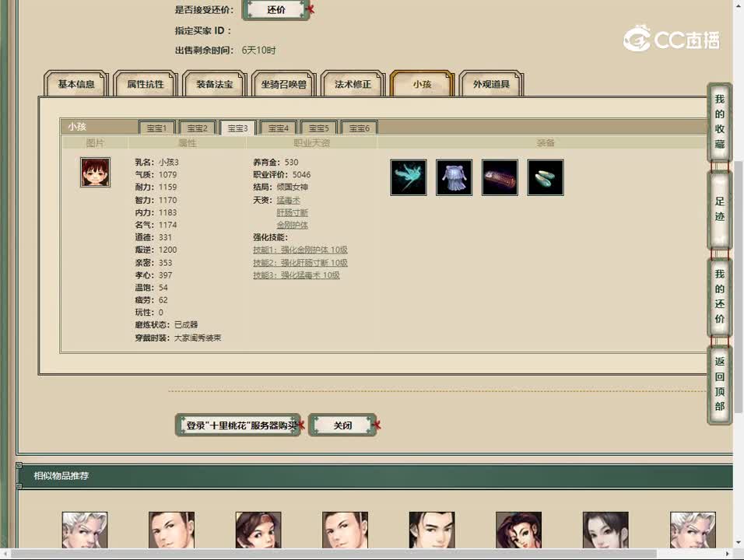The image size is (744, 560).
Task: Click the 叛逆: 1200 attribute row
Action: tap(156, 250)
